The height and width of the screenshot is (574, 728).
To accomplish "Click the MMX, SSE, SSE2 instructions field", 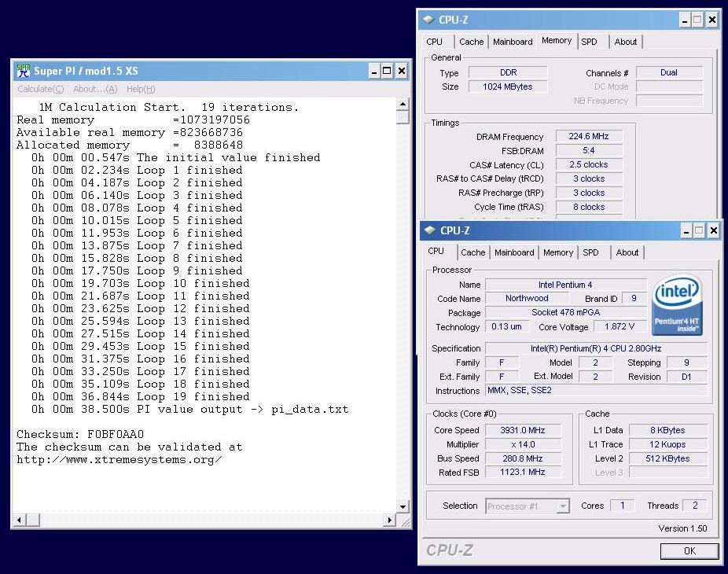I will pyautogui.click(x=596, y=391).
